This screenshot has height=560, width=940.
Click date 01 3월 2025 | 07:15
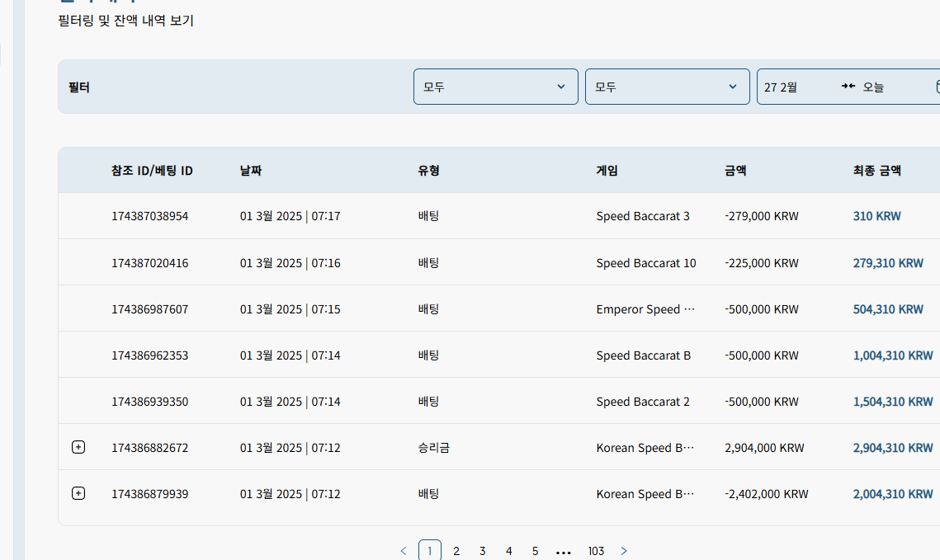pos(291,309)
